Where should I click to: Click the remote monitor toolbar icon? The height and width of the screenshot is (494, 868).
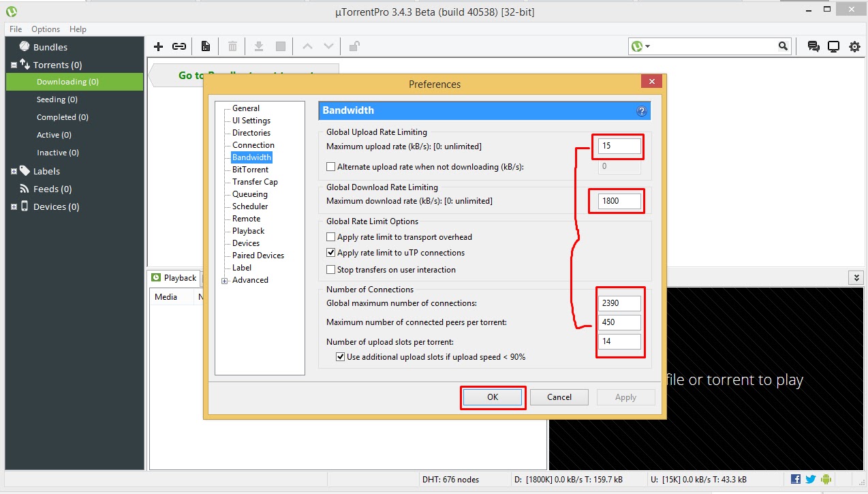[x=833, y=46]
